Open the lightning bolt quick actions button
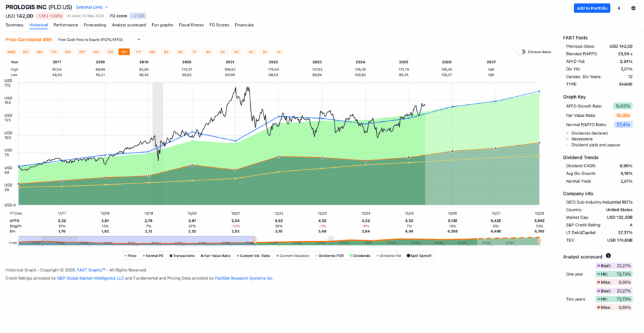The width and height of the screenshot is (644, 333). pos(619,8)
